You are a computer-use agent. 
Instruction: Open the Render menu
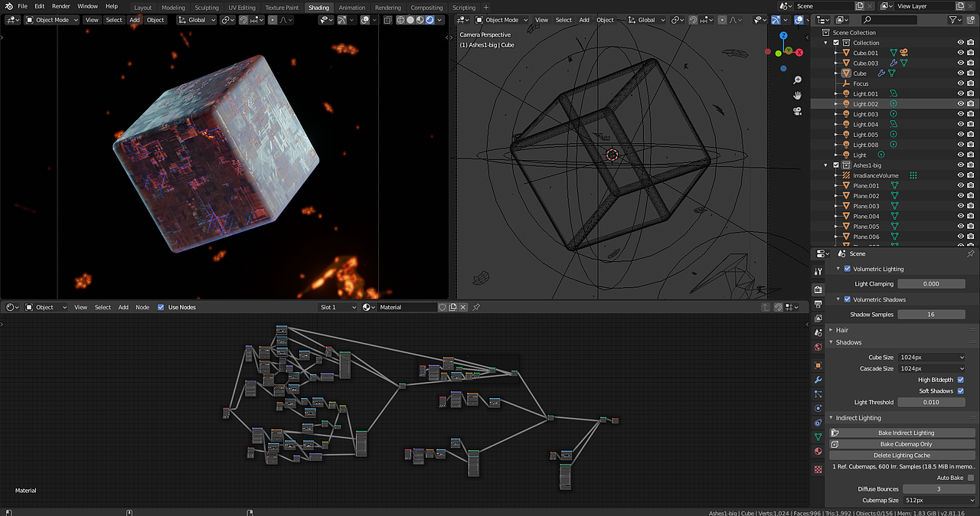(x=60, y=6)
